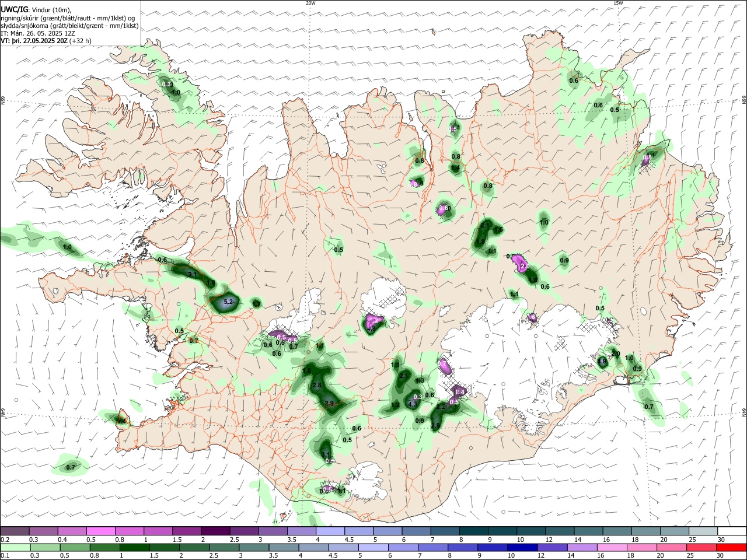Image resolution: width=747 pixels, height=560 pixels.
Task: Click the line starting "slydda/snjókoma (grátt/bleikt/grænt"
Action: click(x=69, y=26)
